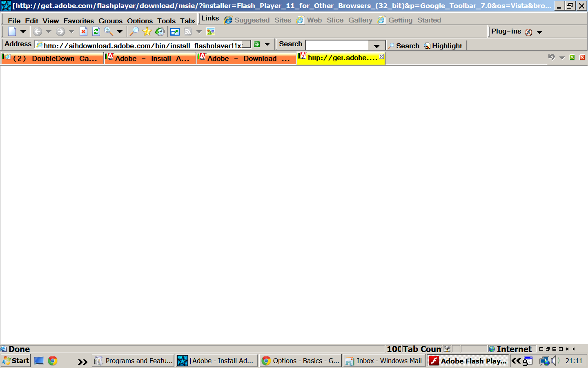Viewport: 588px width, 368px height.
Task: Click the Highlight button
Action: pos(443,46)
